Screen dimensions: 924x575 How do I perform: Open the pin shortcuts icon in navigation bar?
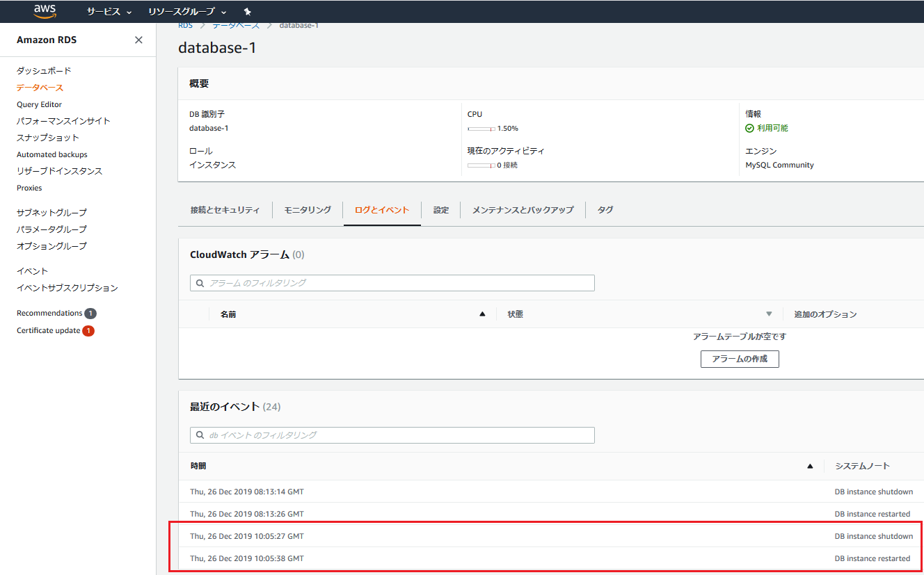(247, 11)
